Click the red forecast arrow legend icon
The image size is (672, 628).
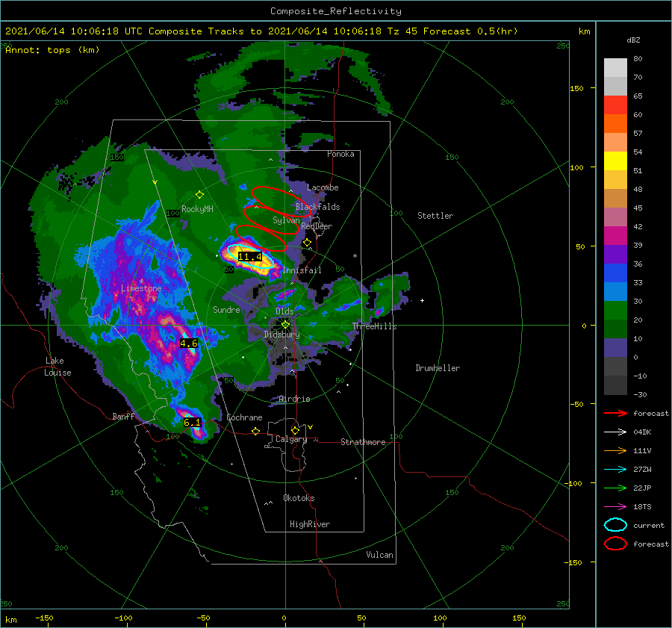[615, 413]
